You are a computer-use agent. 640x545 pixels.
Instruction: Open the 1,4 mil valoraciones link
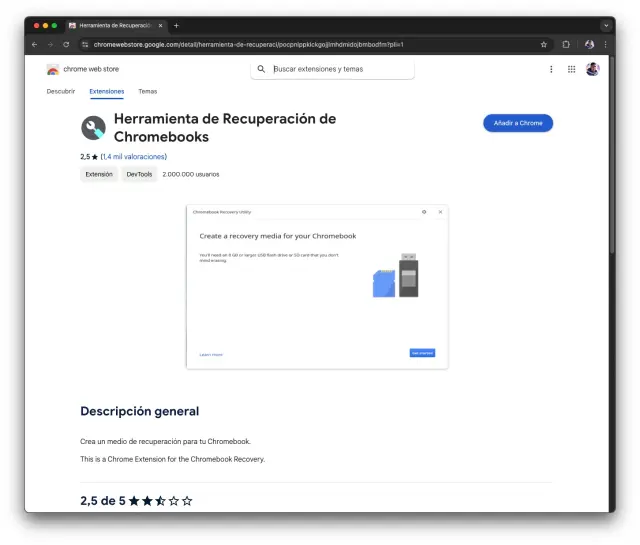point(134,157)
